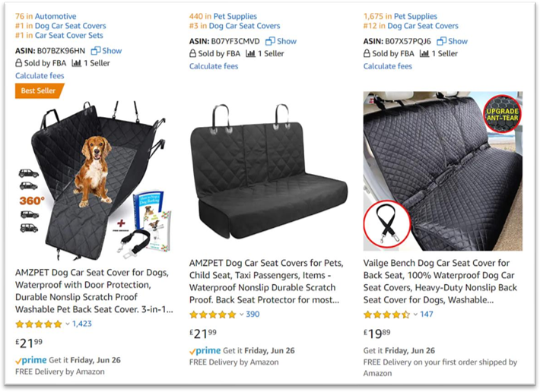Expand the rating chevron next to 390 reviews
Screen dimensions: 540x392
coord(241,315)
